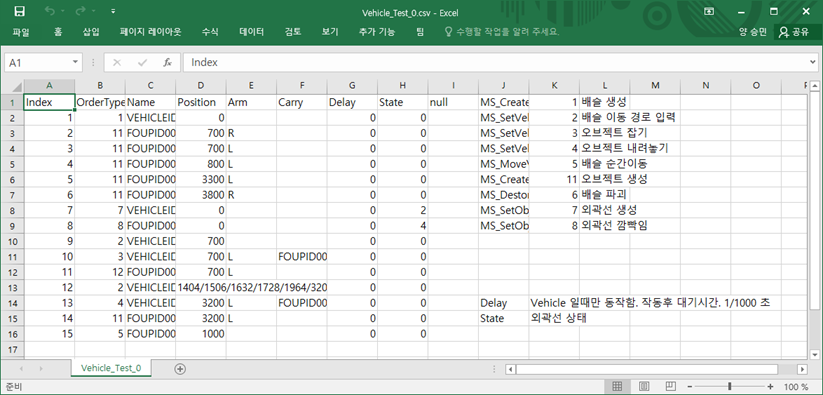Open the Undo history dropdown arrow
Screen dimensions: 823x395
coord(62,11)
